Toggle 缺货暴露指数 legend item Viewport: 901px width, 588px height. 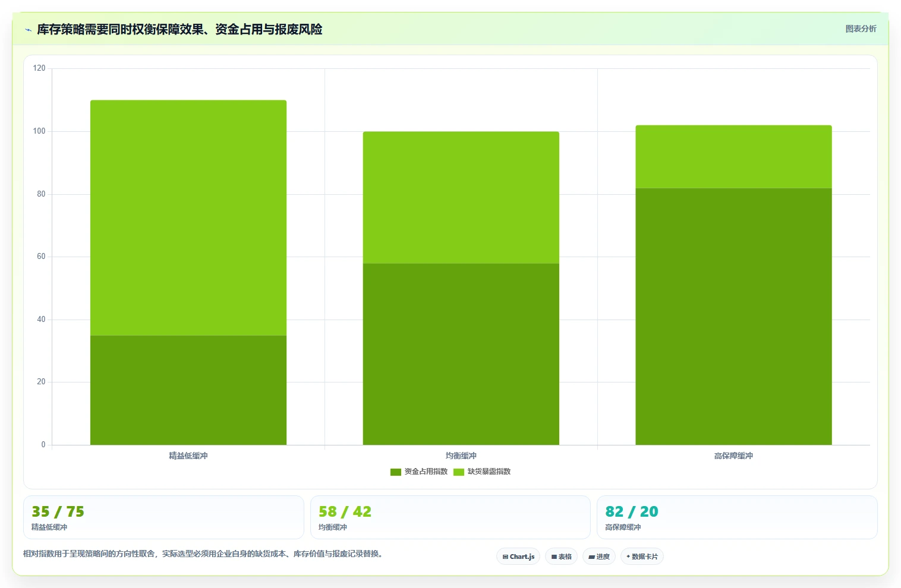[x=482, y=472]
